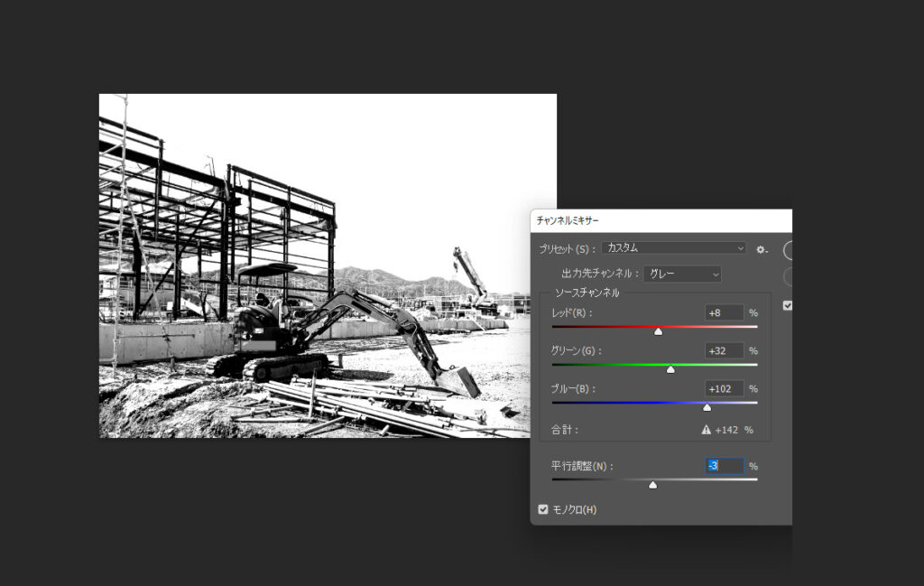Click the レッド slider handle

click(658, 331)
